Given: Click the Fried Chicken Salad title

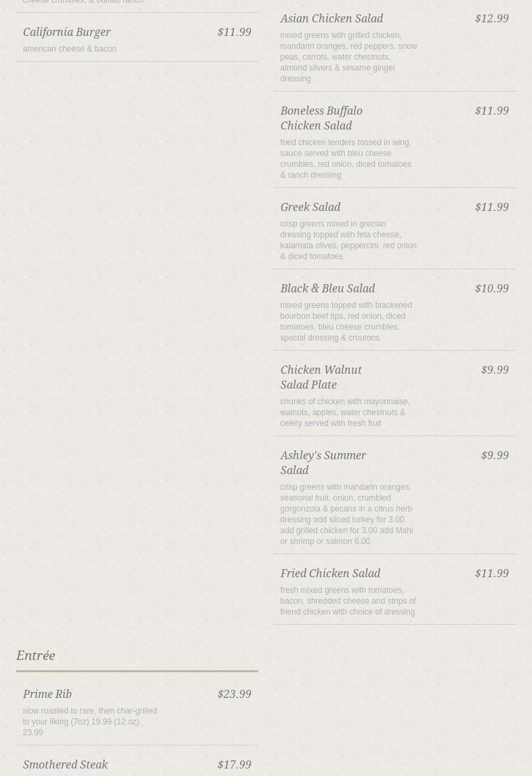Looking at the screenshot, I should pos(330,574).
